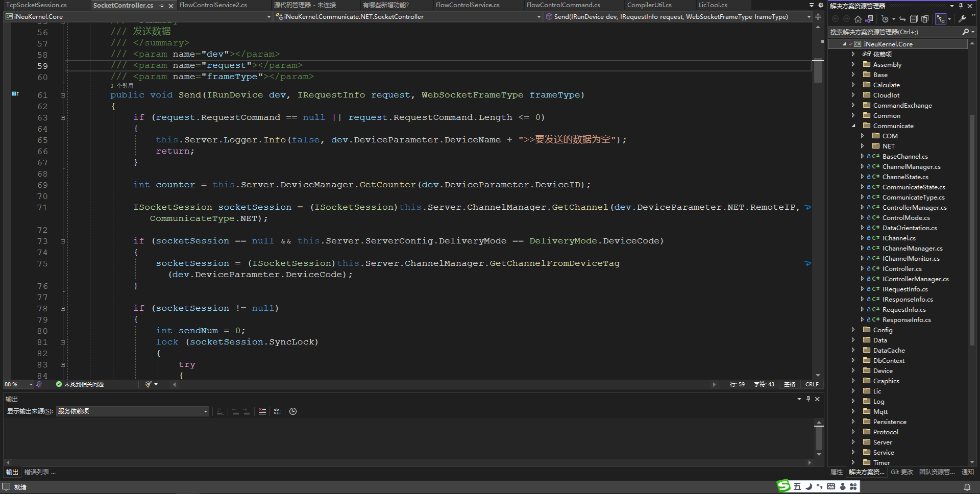The image size is (980, 494).
Task: Open IRequestInfo.cs in Solution Explorer
Action: tap(905, 289)
